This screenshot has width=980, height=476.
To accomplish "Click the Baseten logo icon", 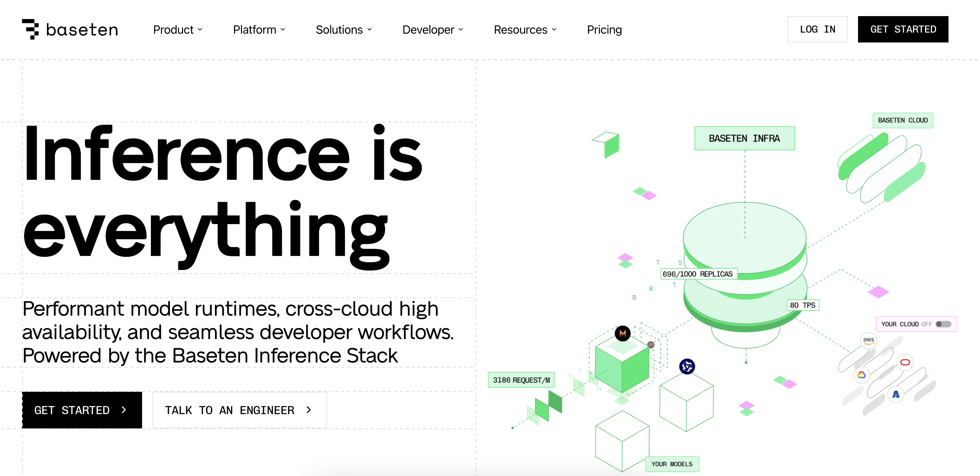I will pos(30,29).
